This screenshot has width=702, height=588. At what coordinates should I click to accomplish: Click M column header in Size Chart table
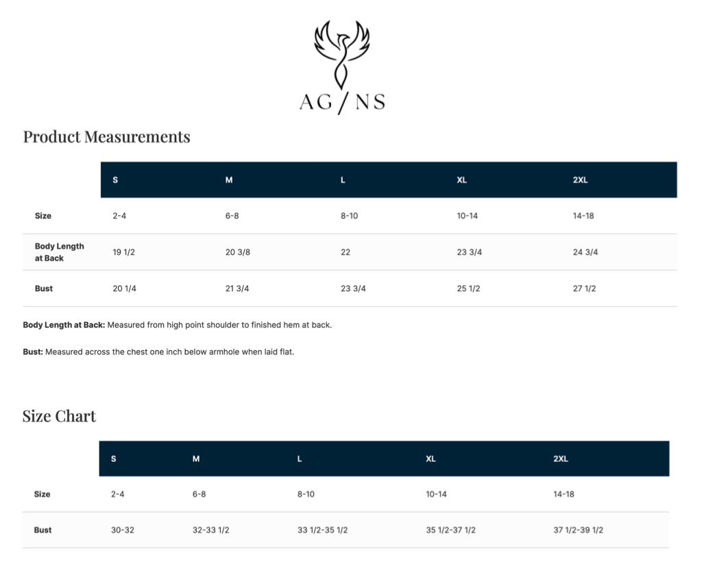(x=196, y=459)
